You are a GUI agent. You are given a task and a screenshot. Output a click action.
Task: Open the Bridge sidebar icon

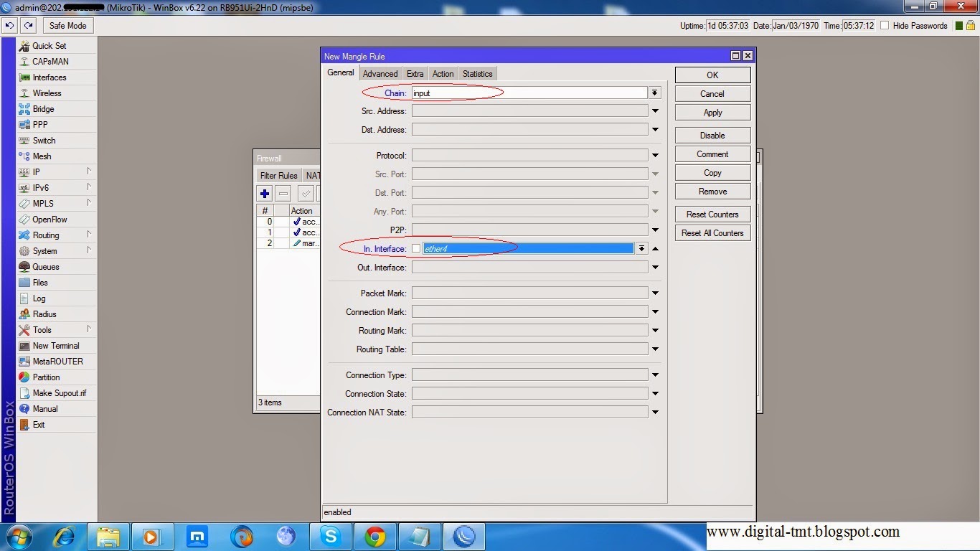[24, 109]
